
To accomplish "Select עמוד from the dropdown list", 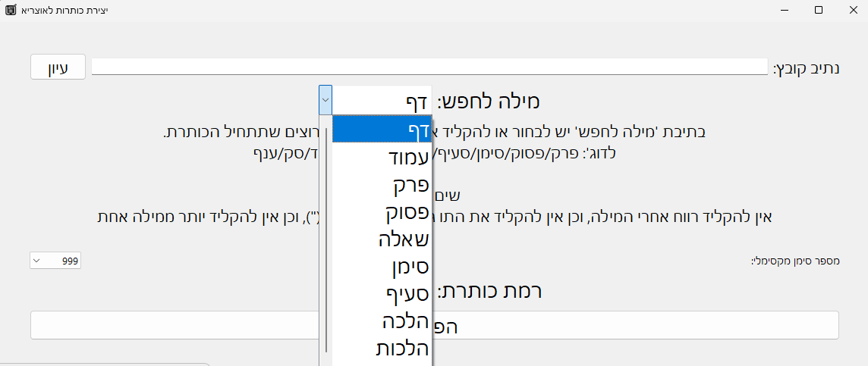I will tap(382, 157).
